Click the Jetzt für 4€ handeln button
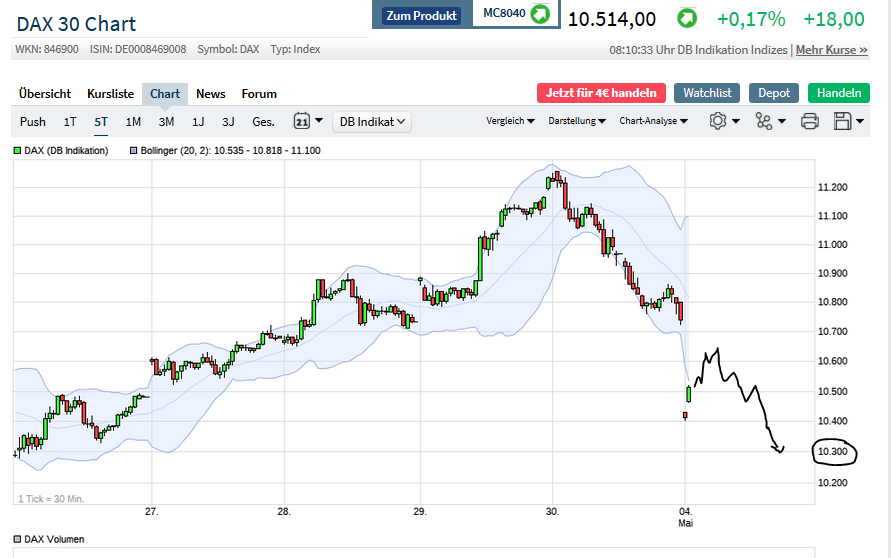The height and width of the screenshot is (558, 891). click(x=601, y=93)
